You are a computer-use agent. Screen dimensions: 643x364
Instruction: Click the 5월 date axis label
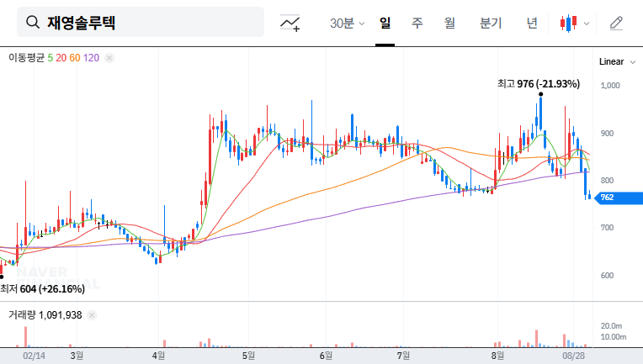click(248, 356)
